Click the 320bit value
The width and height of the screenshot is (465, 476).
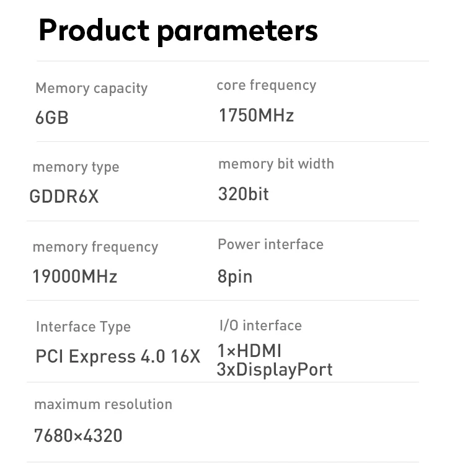243,194
